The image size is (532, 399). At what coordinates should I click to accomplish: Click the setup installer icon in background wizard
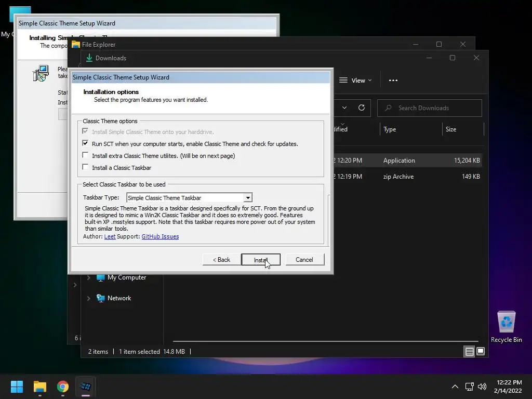(x=41, y=73)
